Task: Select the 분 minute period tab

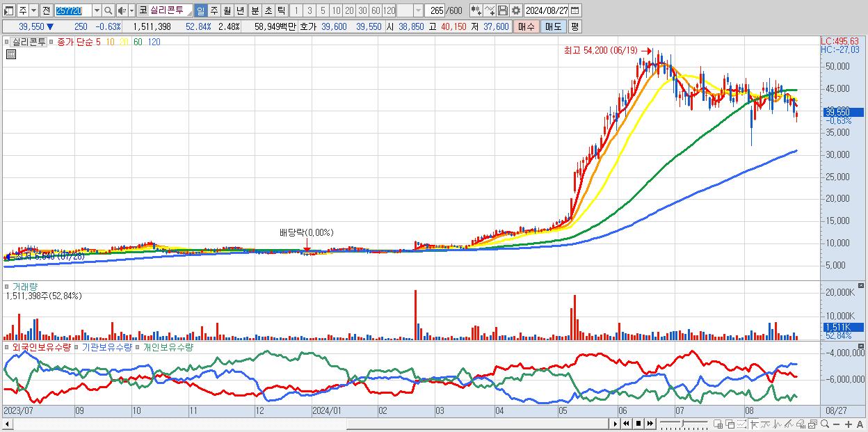Action: [255, 10]
